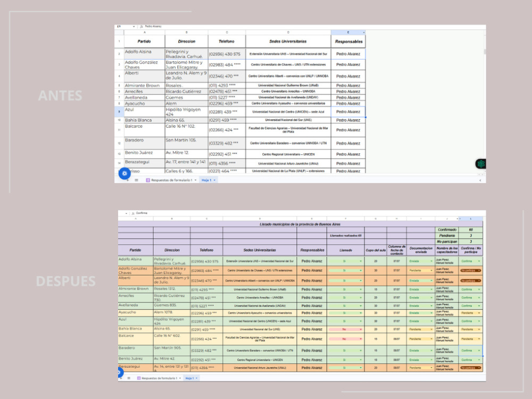Click the formula bar showing Confirma

(142, 213)
